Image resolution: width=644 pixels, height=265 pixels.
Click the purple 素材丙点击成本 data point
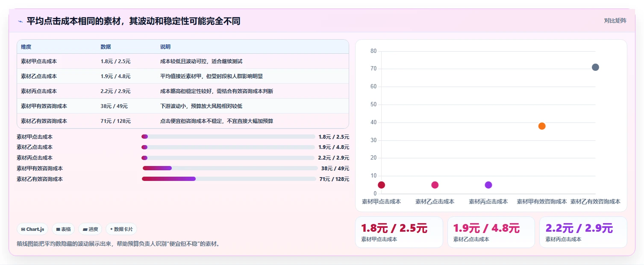pyautogui.click(x=488, y=185)
